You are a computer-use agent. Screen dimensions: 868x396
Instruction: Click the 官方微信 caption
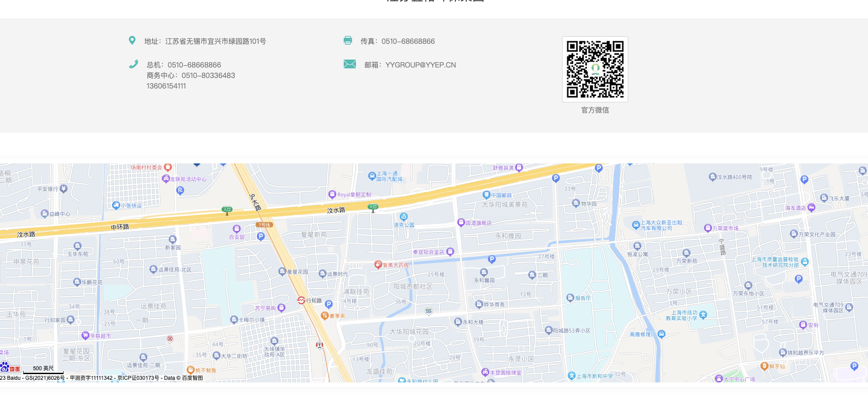coord(595,110)
